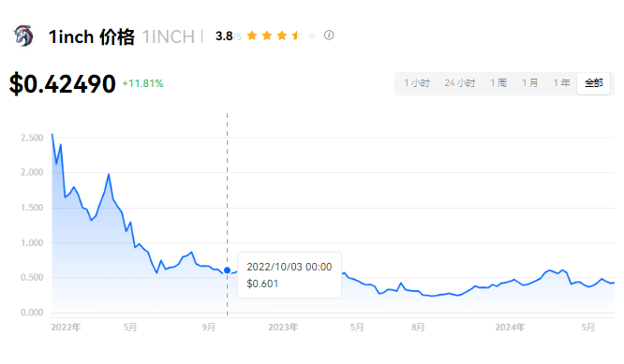Image resolution: width=624 pixels, height=364 pixels.
Task: Open the rating info icon
Action: [329, 36]
